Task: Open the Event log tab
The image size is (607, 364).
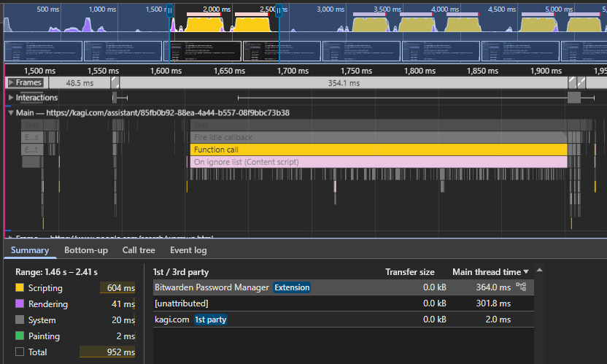Action: click(x=188, y=250)
